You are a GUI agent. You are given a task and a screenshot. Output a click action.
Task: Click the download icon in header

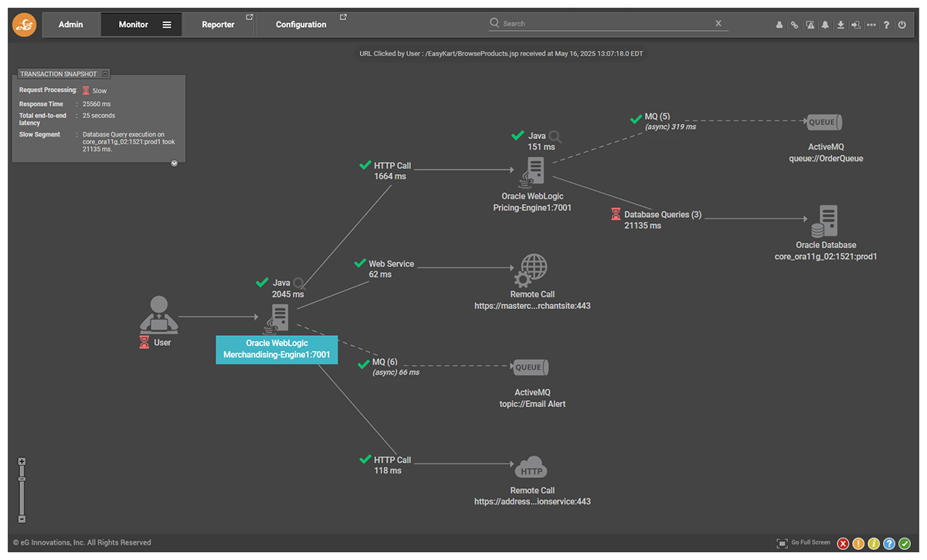(x=840, y=25)
